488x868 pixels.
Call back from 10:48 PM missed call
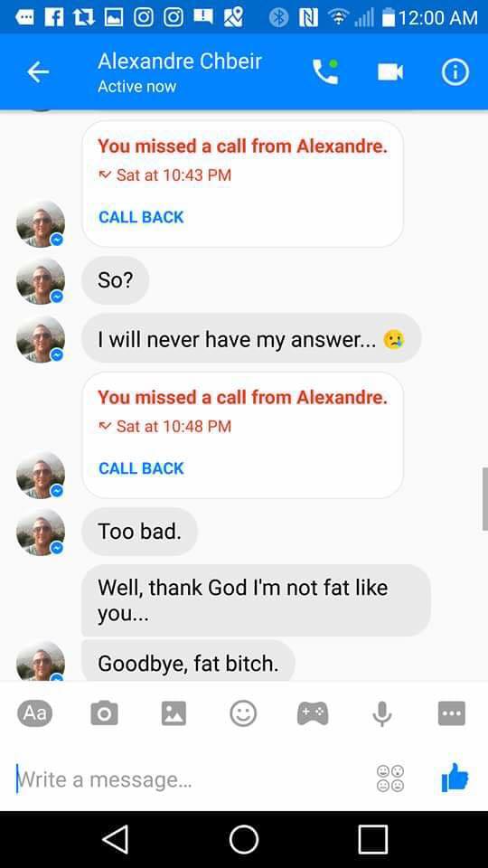[x=141, y=468]
